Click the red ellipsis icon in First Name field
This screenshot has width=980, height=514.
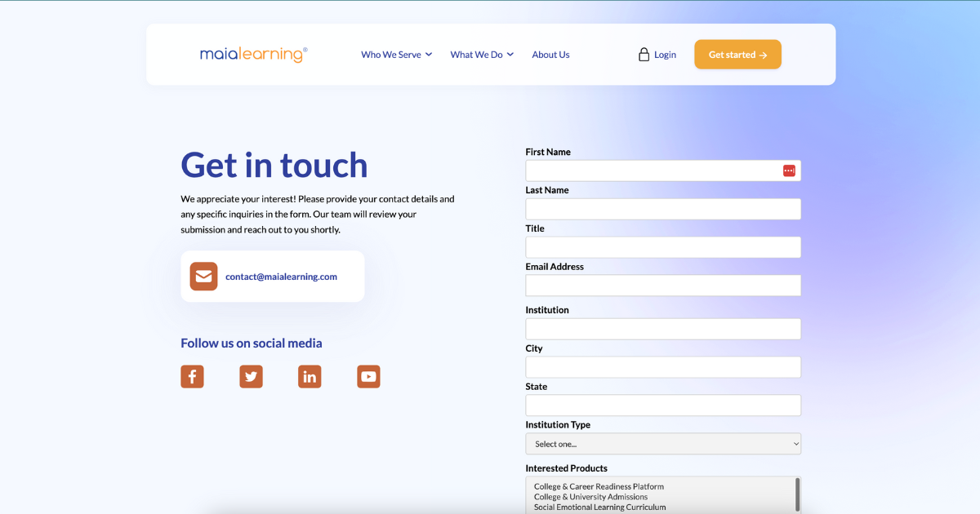[x=789, y=171]
